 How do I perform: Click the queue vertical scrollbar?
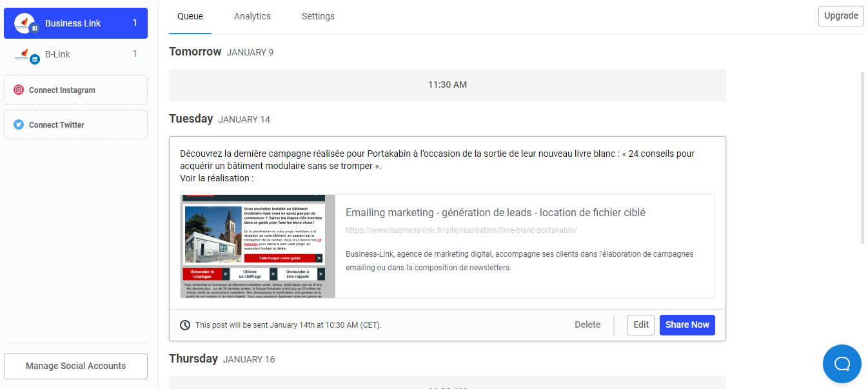click(863, 158)
